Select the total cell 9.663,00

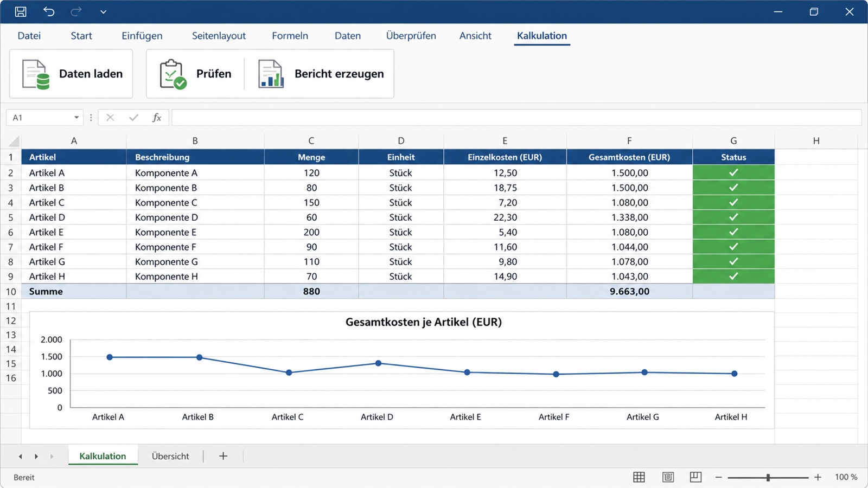pos(629,292)
